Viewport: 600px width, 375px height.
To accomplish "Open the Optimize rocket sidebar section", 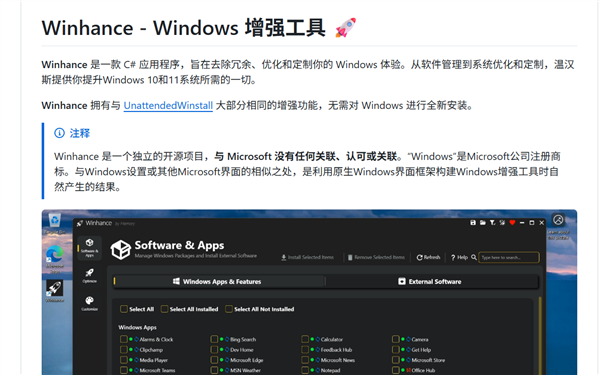I will coord(90,276).
